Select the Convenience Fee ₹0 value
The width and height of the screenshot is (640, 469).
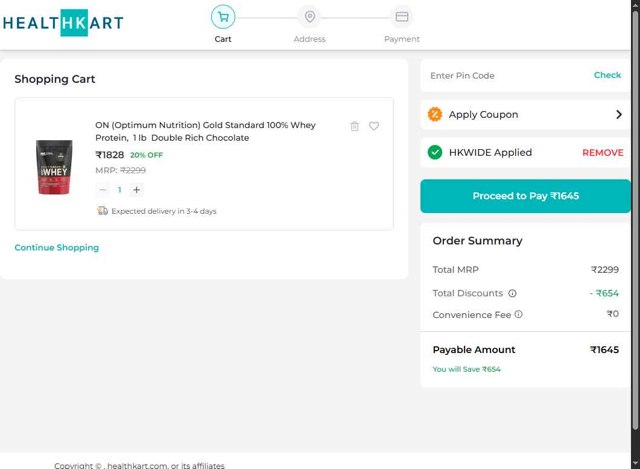[x=613, y=314]
